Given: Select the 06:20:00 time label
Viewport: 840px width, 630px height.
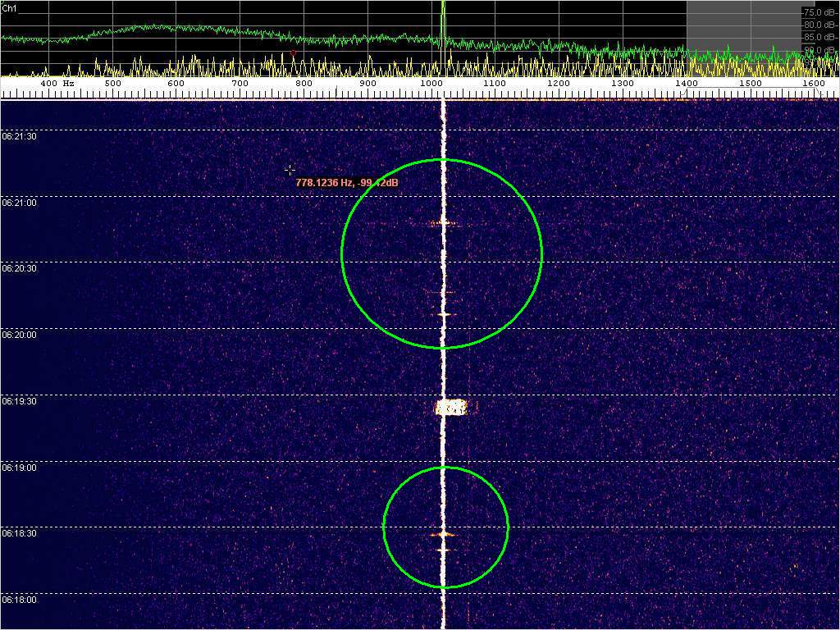Looking at the screenshot, I should coord(19,336).
